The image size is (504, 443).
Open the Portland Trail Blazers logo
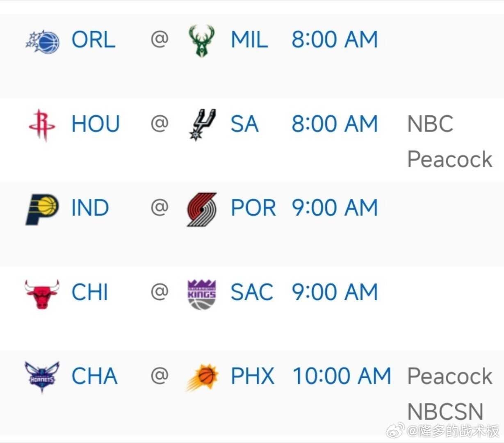[202, 209]
